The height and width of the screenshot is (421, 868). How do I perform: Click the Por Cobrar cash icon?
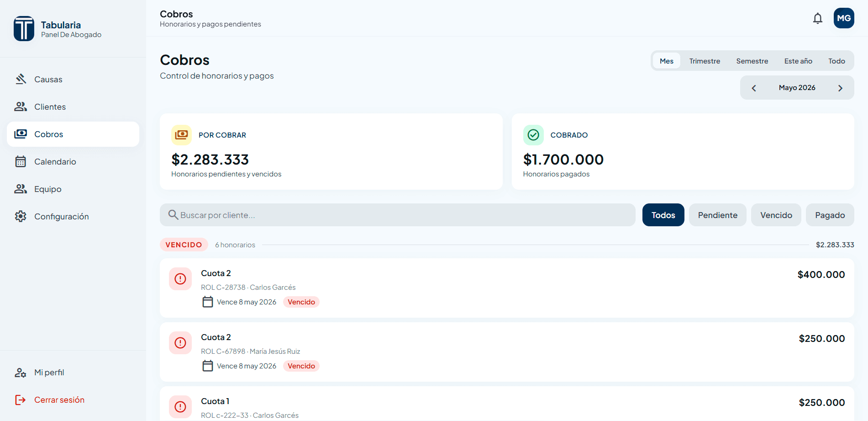[x=181, y=135]
